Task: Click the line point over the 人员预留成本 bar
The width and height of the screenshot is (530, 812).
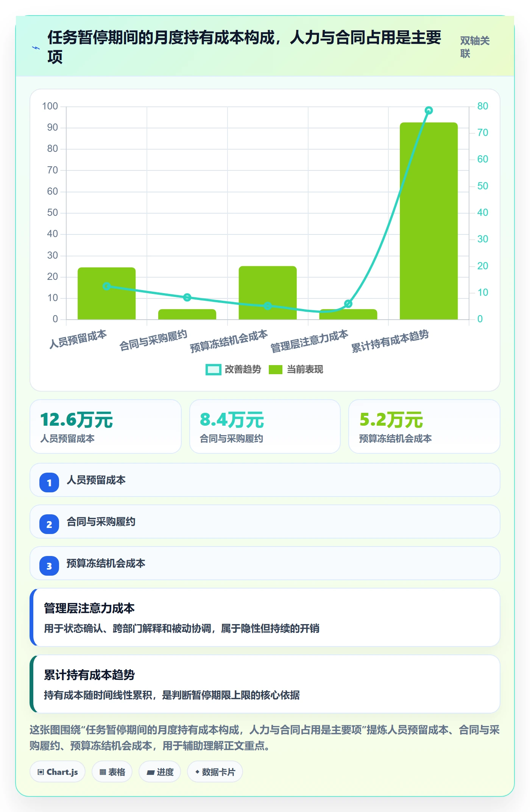Action: [107, 286]
